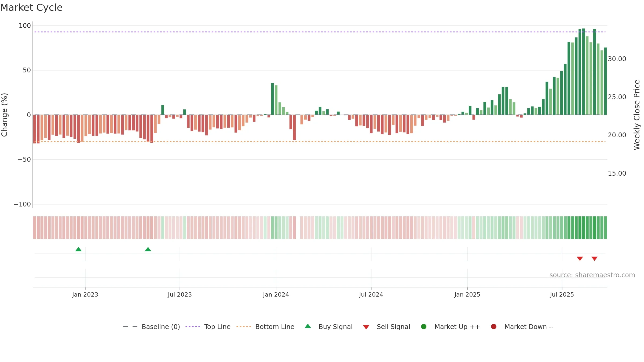
Task: Click the tall green bar at Jan 2024
Action: pos(272,99)
